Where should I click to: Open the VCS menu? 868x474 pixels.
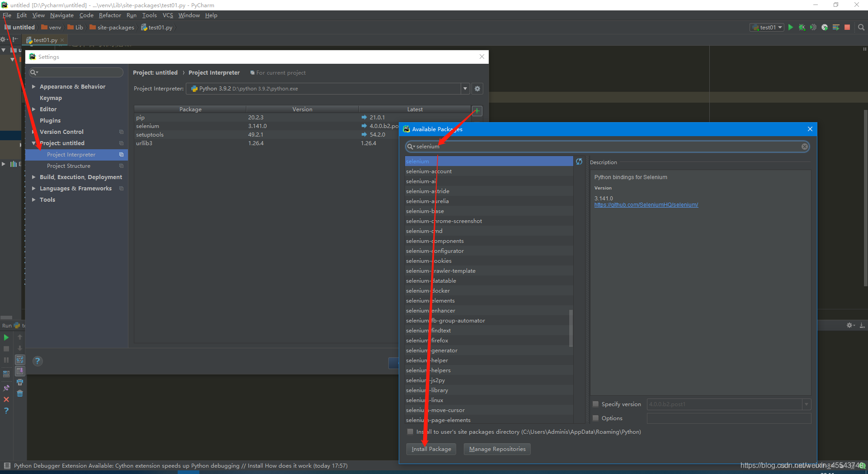[168, 15]
